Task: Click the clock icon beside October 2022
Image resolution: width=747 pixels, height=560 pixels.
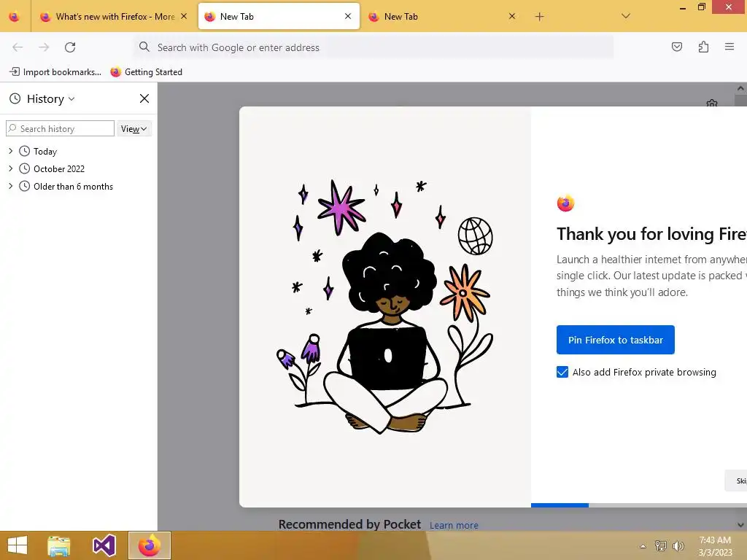Action: tap(24, 168)
